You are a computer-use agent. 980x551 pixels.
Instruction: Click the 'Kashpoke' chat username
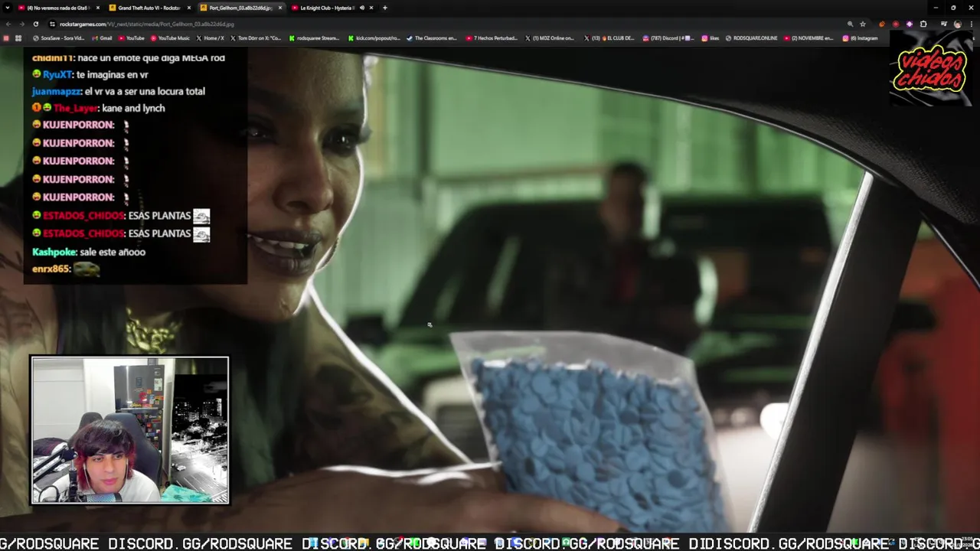(x=54, y=252)
